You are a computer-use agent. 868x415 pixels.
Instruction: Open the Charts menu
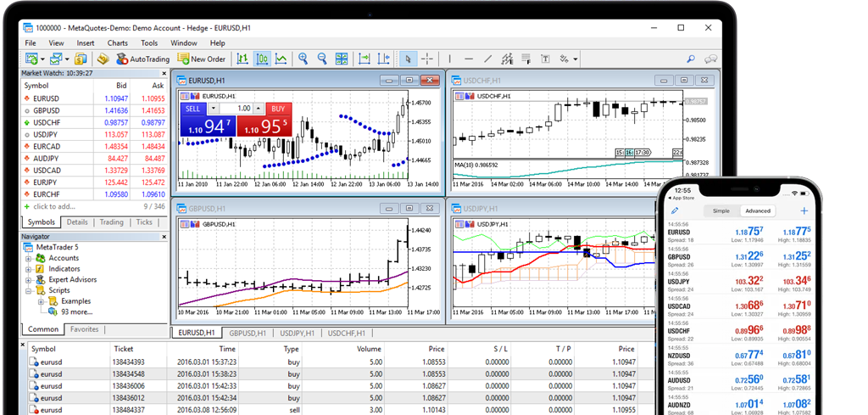[x=117, y=42]
